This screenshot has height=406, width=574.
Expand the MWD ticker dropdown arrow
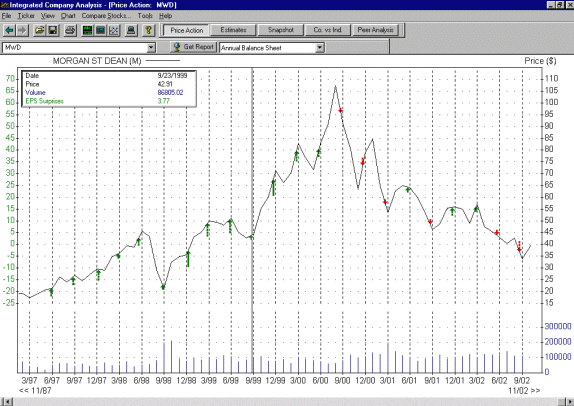[x=151, y=48]
